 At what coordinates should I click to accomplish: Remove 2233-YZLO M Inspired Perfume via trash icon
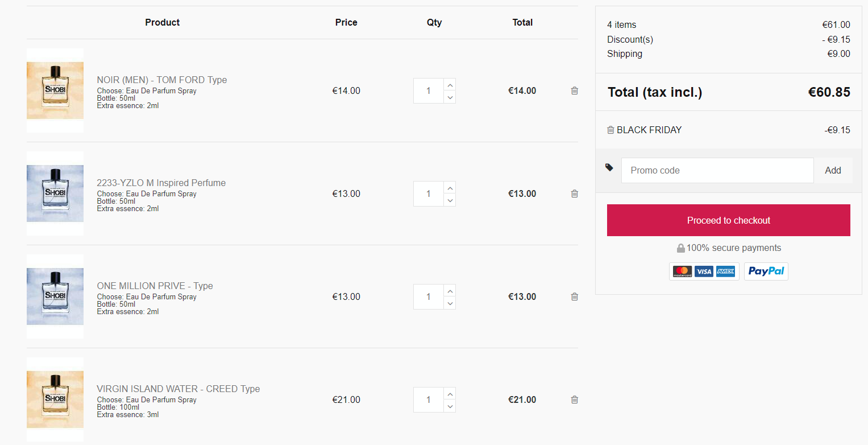point(574,193)
